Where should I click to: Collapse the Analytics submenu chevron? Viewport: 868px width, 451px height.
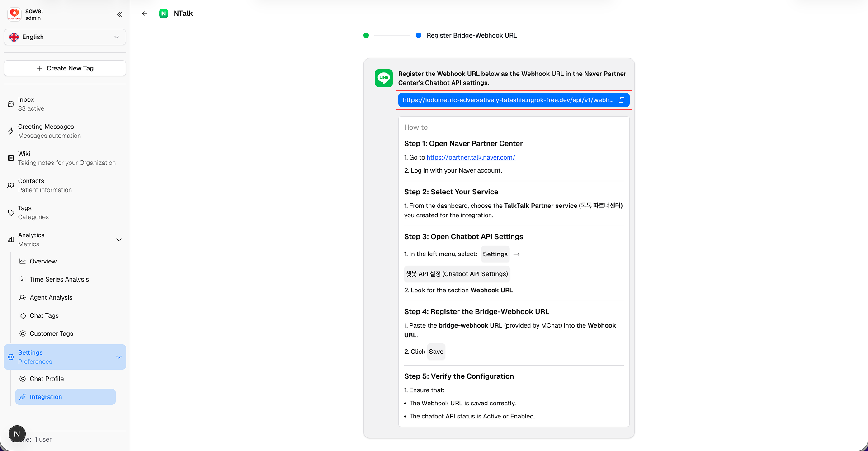(x=118, y=240)
